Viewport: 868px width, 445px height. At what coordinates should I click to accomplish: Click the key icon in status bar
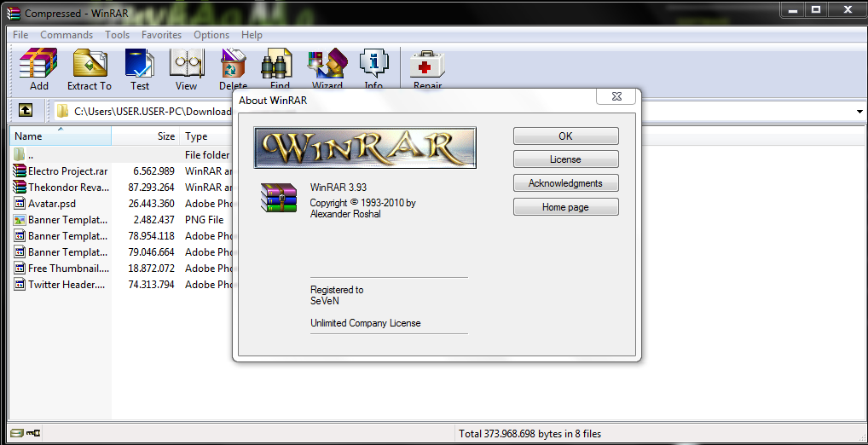[34, 433]
